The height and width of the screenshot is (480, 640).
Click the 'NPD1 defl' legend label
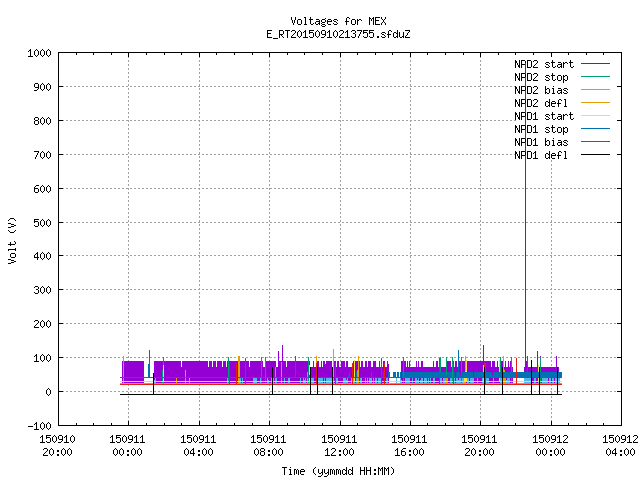point(541,156)
